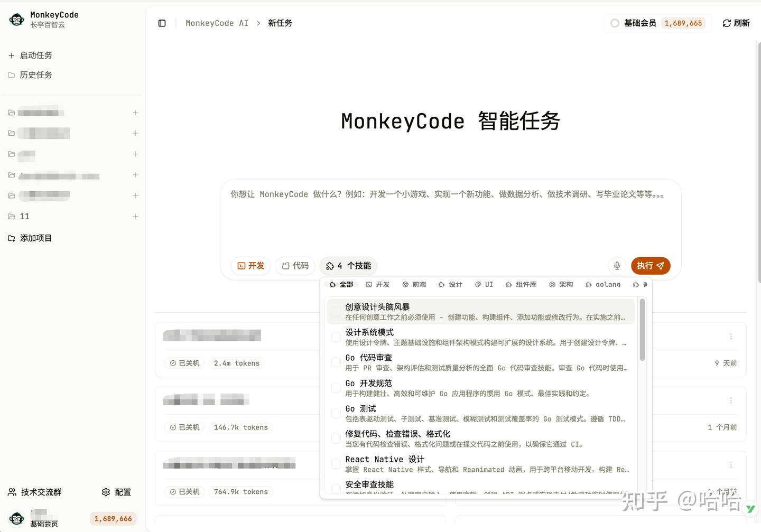Screen dimensions: 761x532
Task: Toggle the sidebar panel icon
Action: point(162,23)
